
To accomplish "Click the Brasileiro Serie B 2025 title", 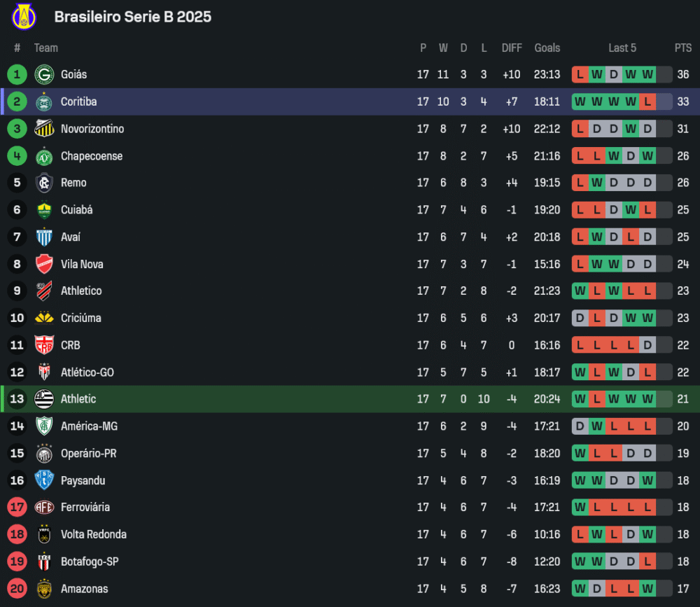I will tap(133, 17).
